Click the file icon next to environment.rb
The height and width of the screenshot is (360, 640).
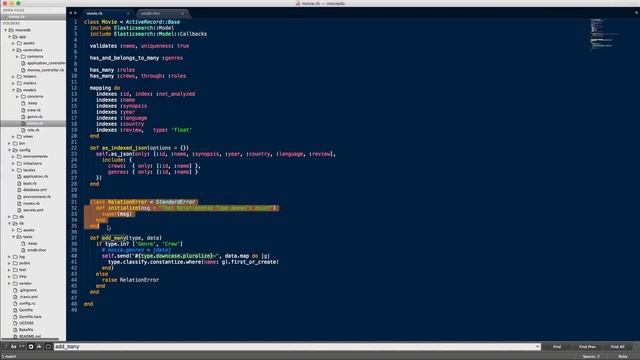[19, 196]
